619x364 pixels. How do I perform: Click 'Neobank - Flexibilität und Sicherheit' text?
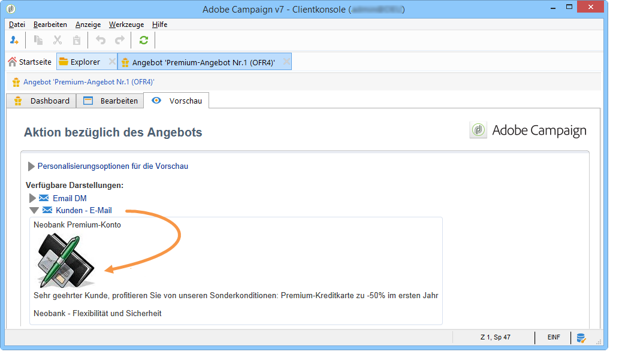point(98,314)
